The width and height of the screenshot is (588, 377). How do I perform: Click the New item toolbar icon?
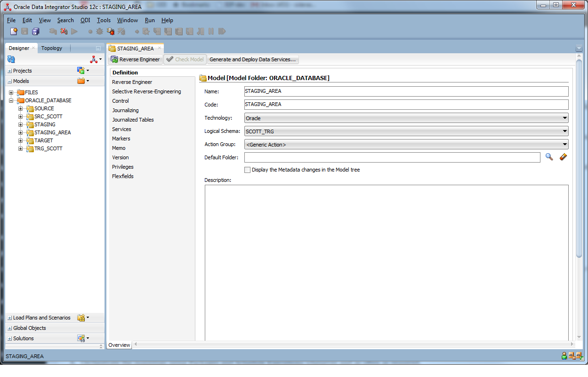(14, 31)
